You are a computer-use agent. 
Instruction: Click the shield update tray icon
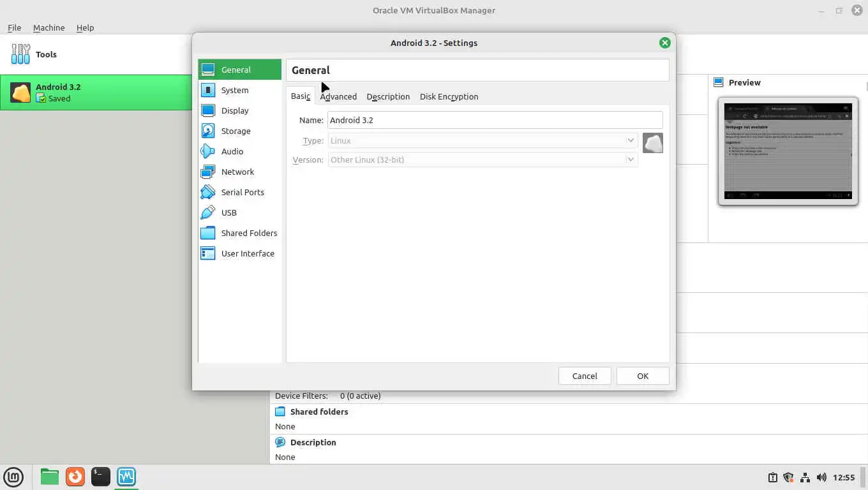point(788,477)
